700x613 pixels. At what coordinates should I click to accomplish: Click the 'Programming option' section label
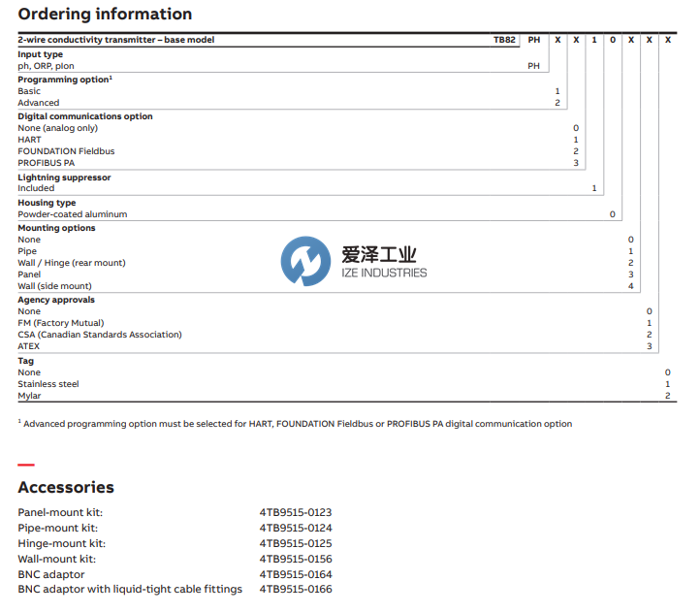62,79
